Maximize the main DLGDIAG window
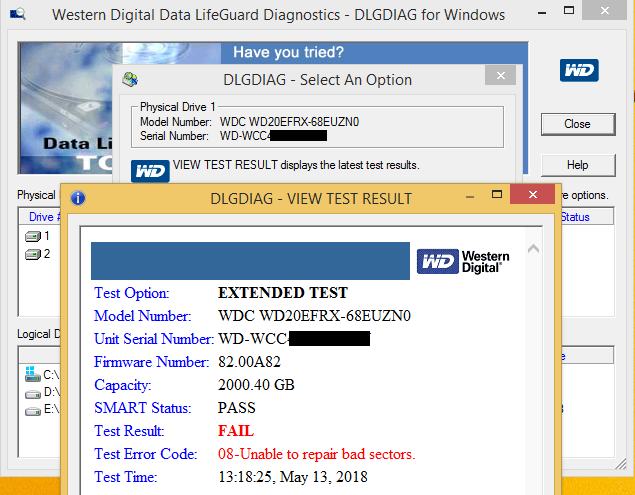This screenshot has width=635, height=495. pyautogui.click(x=569, y=11)
